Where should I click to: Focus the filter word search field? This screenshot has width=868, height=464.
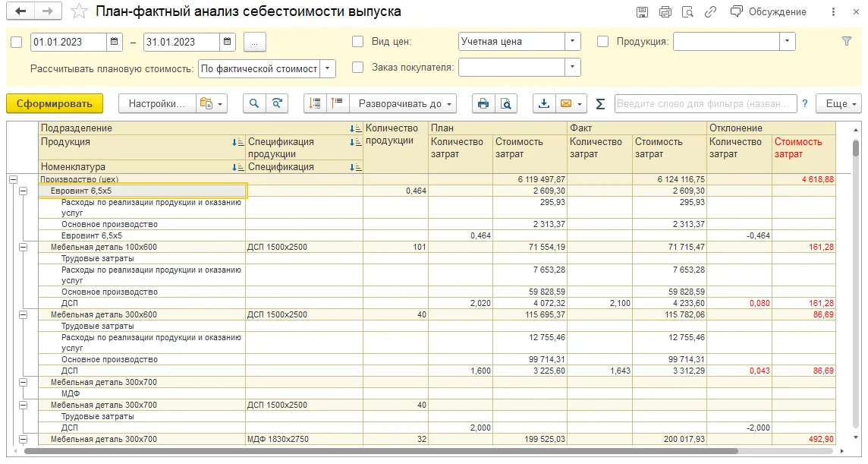coord(706,104)
